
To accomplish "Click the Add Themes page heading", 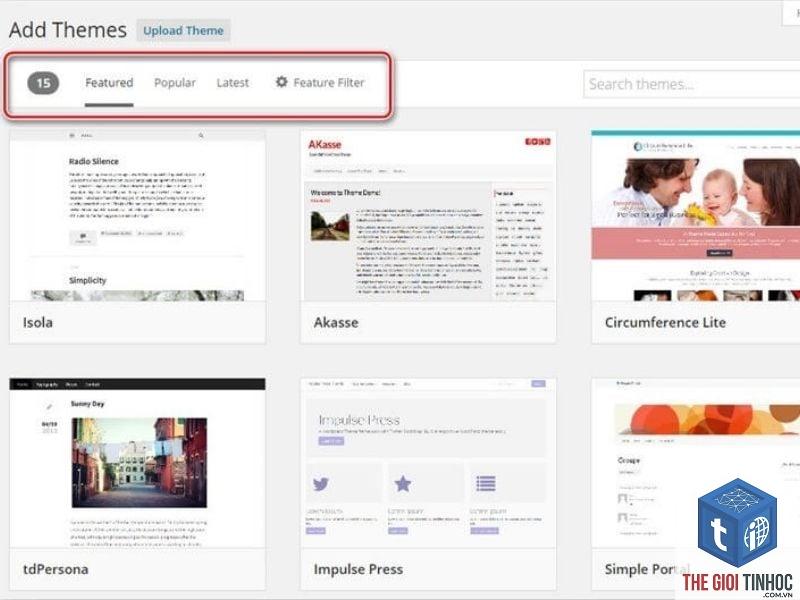I will [x=68, y=30].
